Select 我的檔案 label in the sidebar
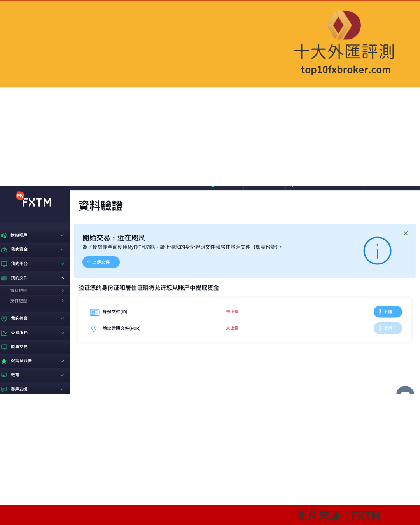420x525 pixels. click(19, 318)
